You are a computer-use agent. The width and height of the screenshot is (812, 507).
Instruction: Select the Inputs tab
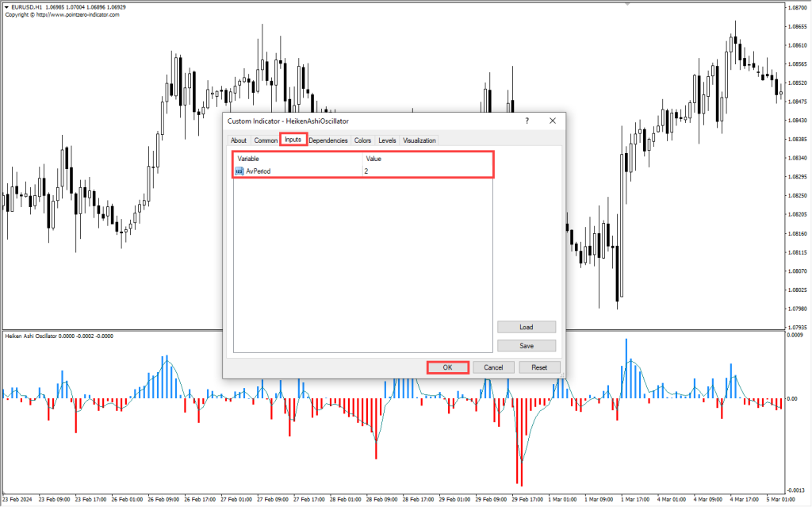point(293,140)
